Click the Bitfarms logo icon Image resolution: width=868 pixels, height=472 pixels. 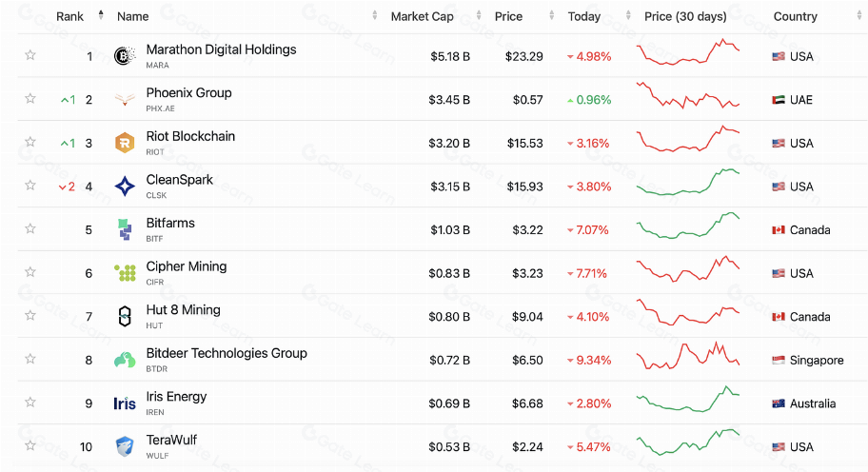click(125, 229)
